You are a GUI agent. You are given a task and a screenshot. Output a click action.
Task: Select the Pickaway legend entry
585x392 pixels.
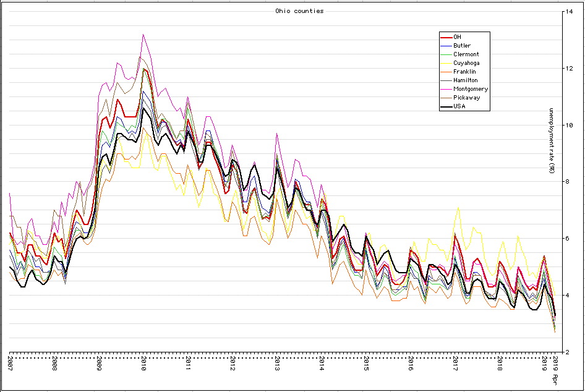pyautogui.click(x=460, y=97)
